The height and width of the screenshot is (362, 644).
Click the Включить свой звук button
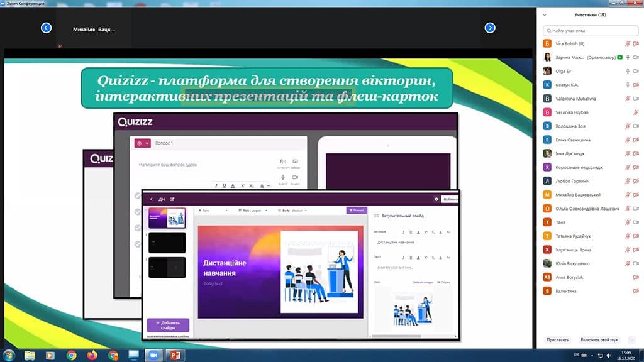click(x=599, y=340)
